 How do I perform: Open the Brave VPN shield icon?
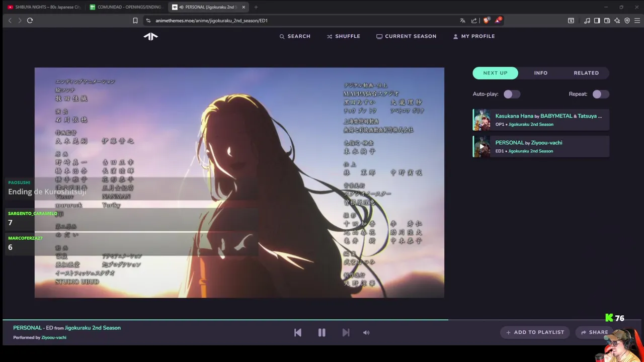[627, 21]
